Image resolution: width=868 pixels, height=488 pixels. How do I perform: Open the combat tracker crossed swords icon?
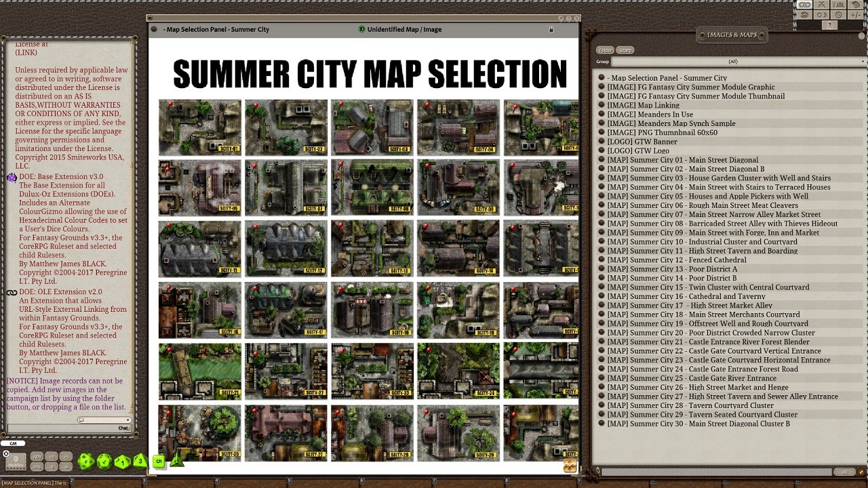(822, 5)
